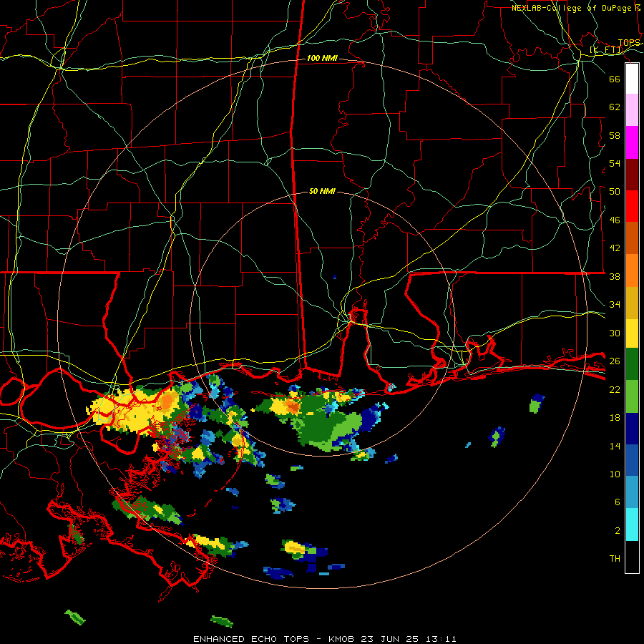This screenshot has height=644, width=644.
Task: Click the legend value '54'
Action: click(615, 163)
